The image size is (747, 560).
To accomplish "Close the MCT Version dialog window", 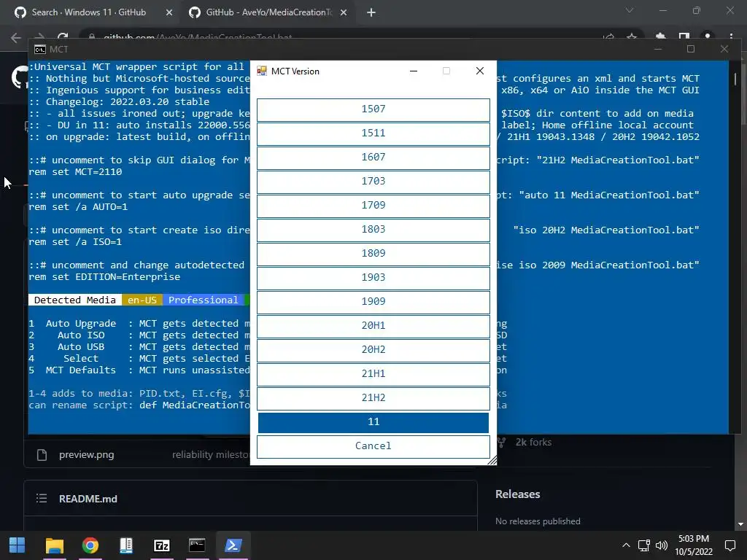I will [x=480, y=71].
